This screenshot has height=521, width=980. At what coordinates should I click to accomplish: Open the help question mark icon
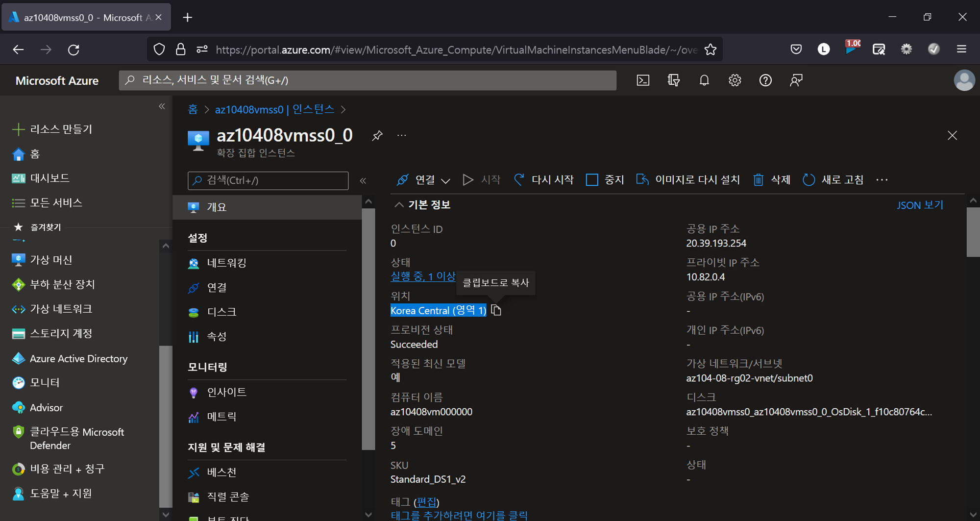765,80
